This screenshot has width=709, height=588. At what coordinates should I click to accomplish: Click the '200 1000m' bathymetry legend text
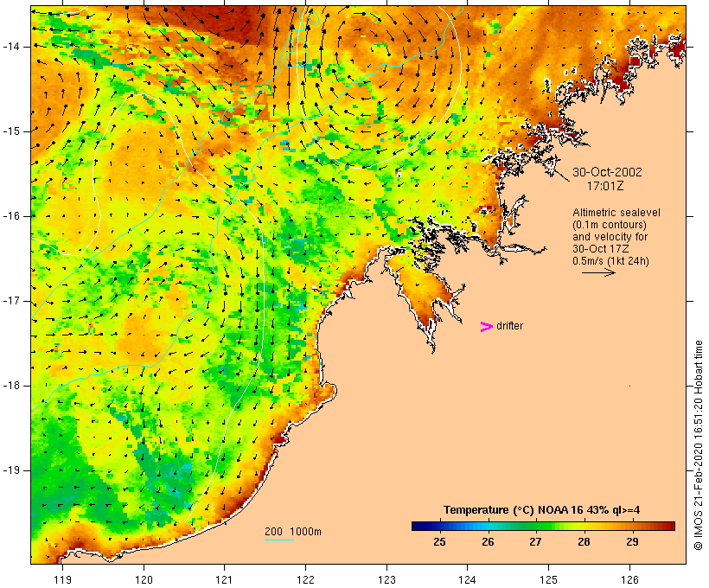click(x=293, y=532)
